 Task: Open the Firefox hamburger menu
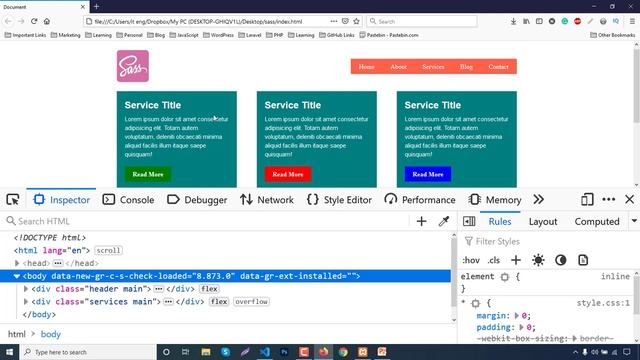click(632, 21)
